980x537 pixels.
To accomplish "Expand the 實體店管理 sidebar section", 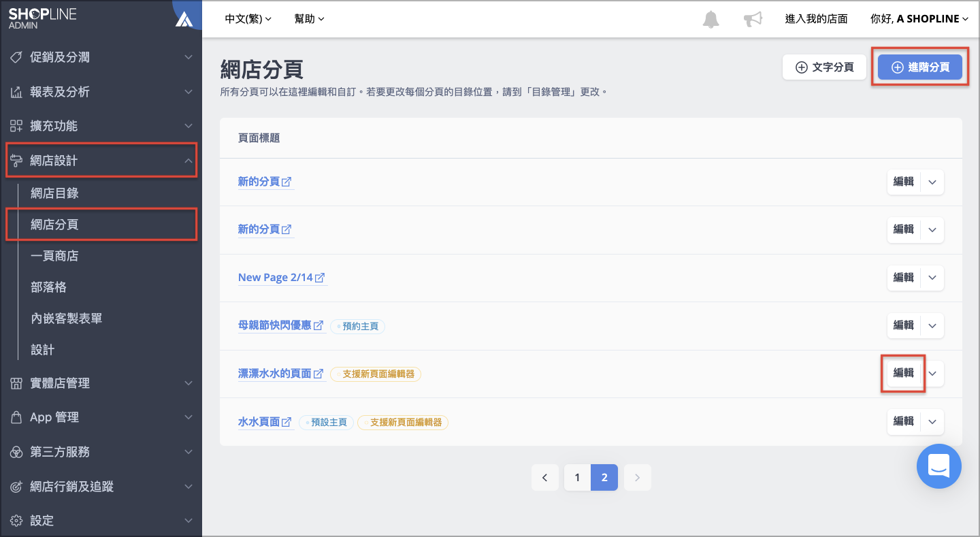I will (x=189, y=383).
